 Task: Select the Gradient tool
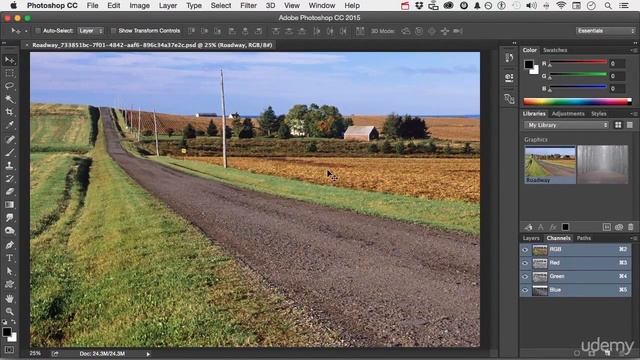point(9,204)
